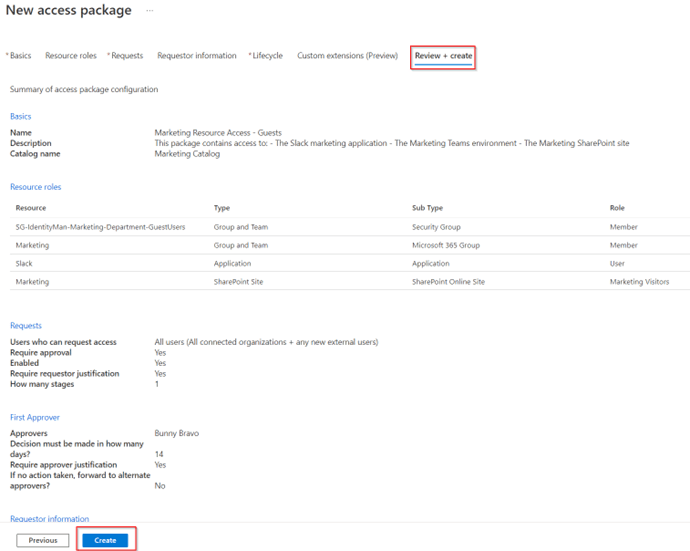Go to the Requests tab
The image size is (690, 551).
tap(127, 56)
